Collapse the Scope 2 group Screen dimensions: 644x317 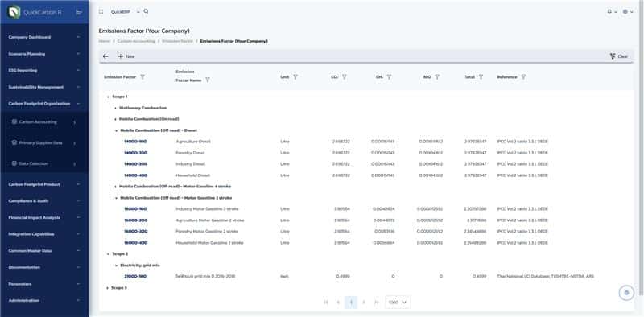[x=108, y=254]
